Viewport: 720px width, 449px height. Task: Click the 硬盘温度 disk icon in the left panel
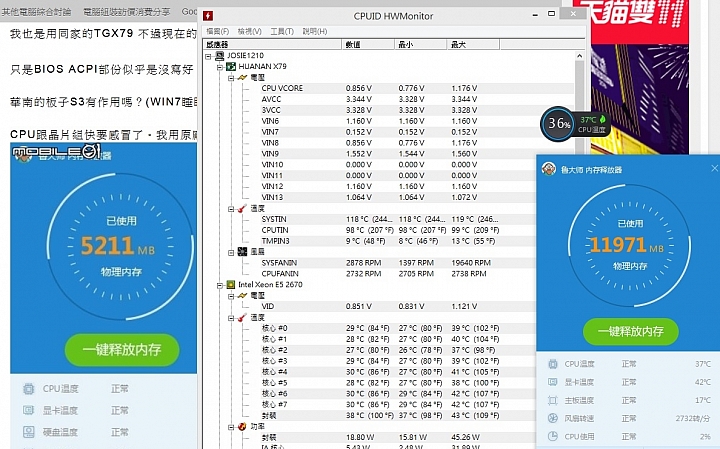coord(28,432)
